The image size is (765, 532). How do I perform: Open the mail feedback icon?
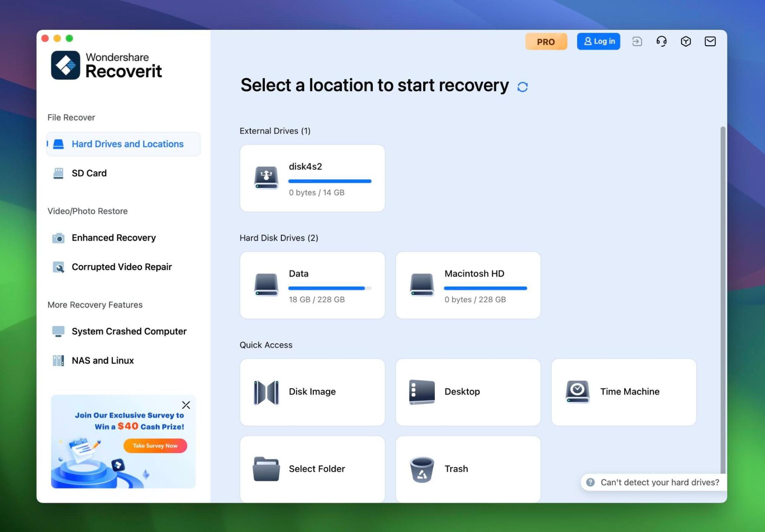[x=710, y=41]
